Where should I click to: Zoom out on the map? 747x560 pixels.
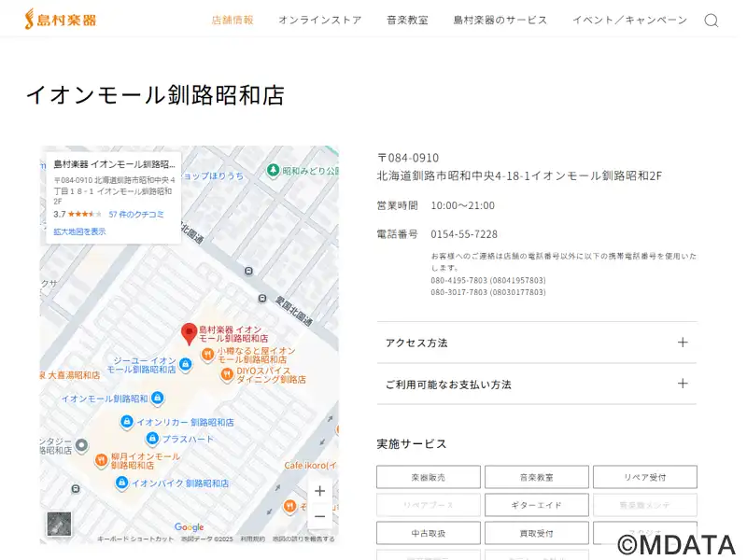coord(319,517)
